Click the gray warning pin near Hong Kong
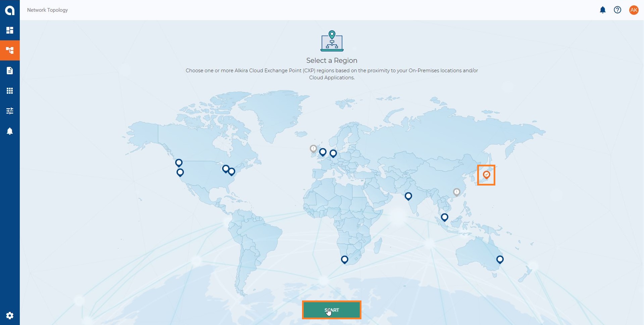Screen dimensions: 644x325 coord(456,192)
